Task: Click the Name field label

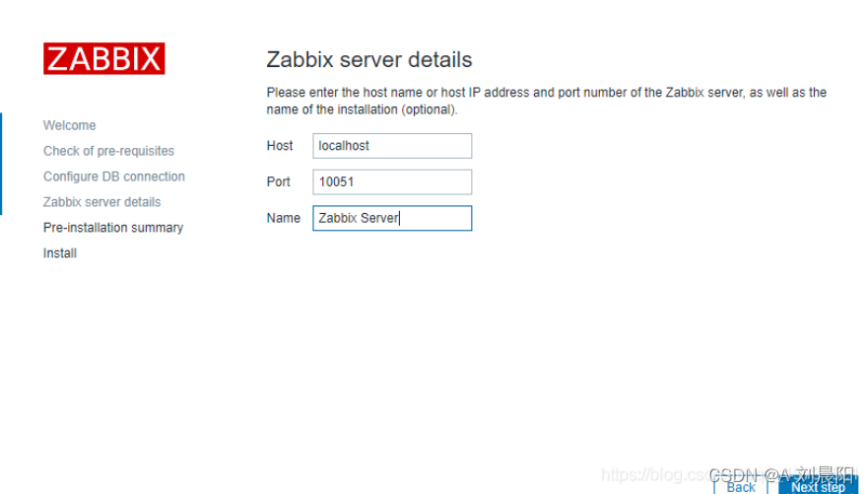Action: coord(283,218)
